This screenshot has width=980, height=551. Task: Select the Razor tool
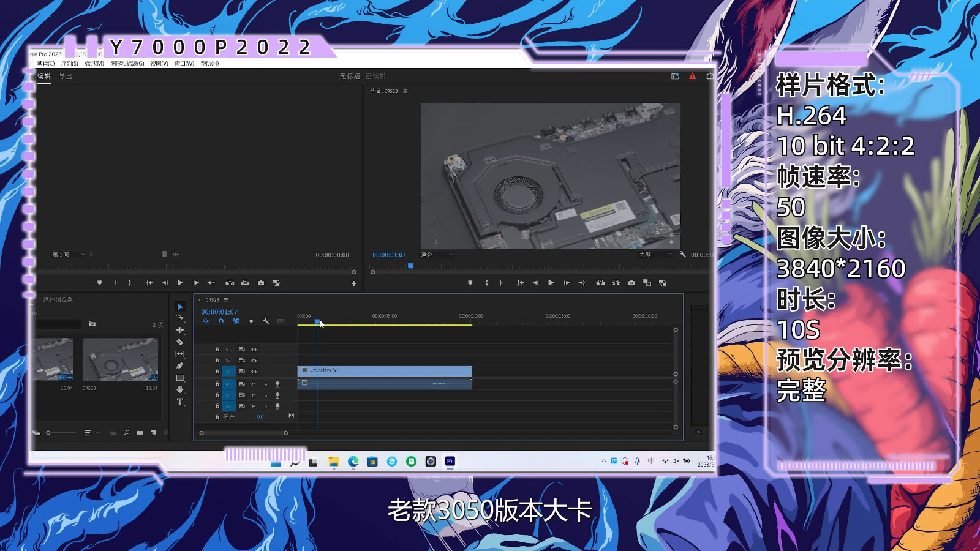(179, 342)
